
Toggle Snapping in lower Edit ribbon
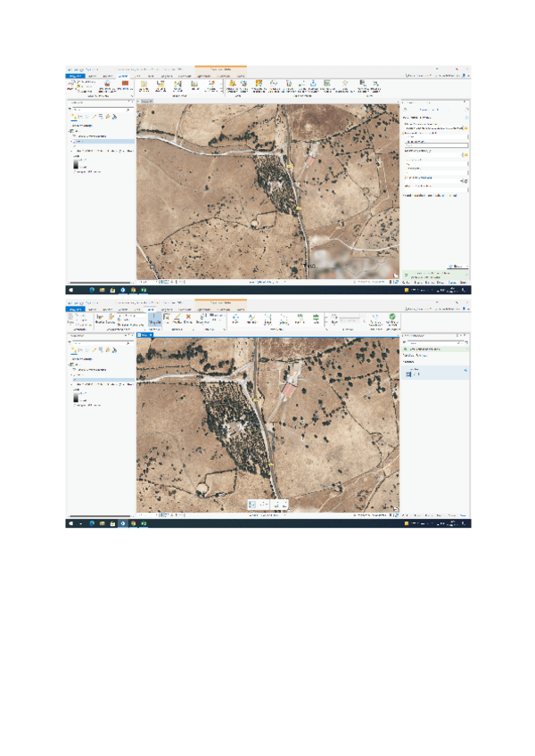click(155, 317)
